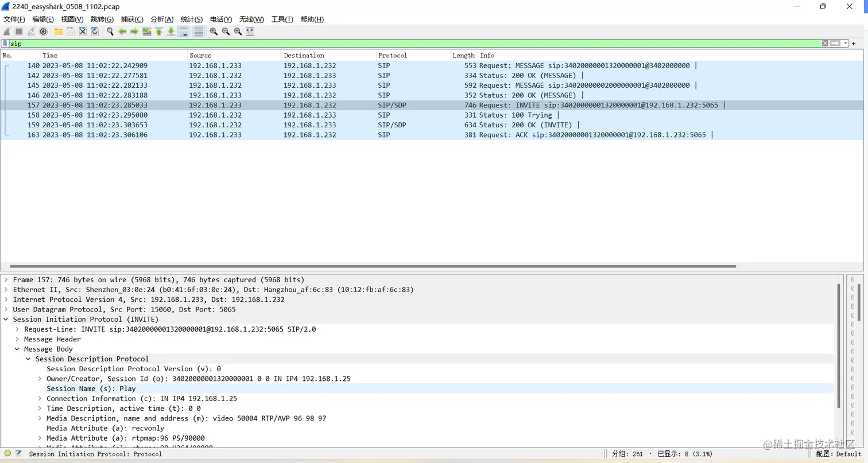Close this capture file toolbar icon
This screenshot has width=868, height=463.
(x=83, y=32)
